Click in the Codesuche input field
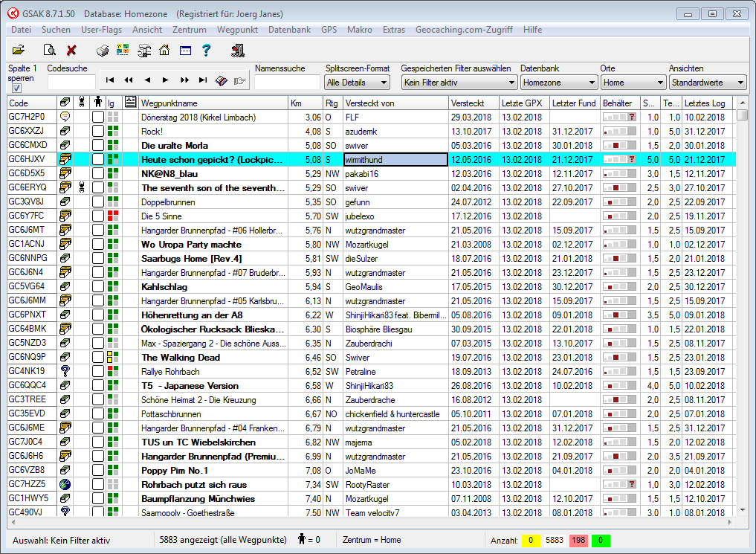This screenshot has height=554, width=756. click(71, 83)
